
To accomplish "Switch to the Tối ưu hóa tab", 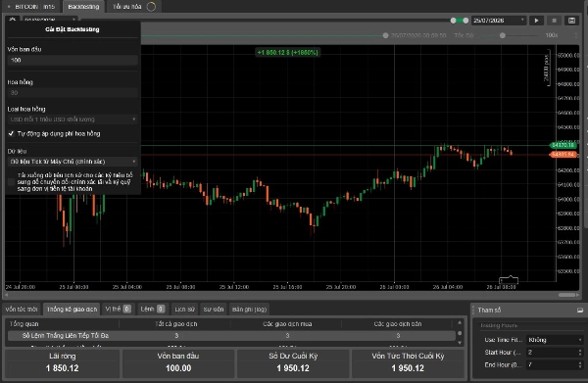I will [x=134, y=7].
